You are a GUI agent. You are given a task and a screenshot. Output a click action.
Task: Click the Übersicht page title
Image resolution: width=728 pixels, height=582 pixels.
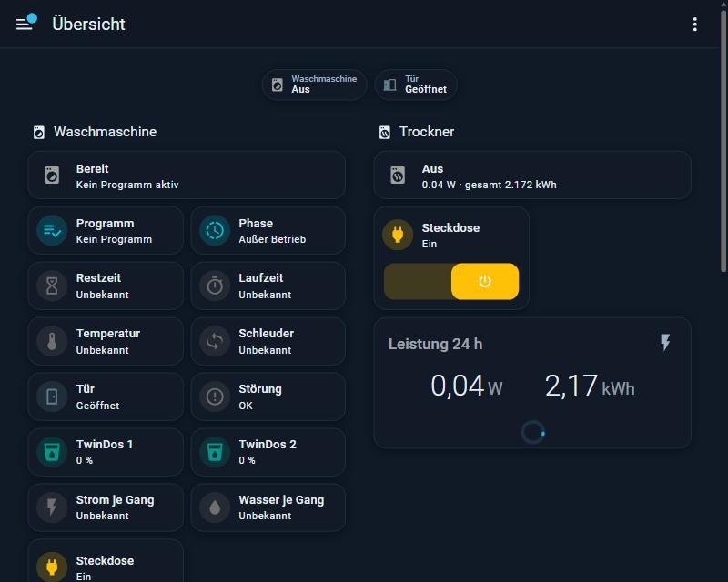coord(88,25)
